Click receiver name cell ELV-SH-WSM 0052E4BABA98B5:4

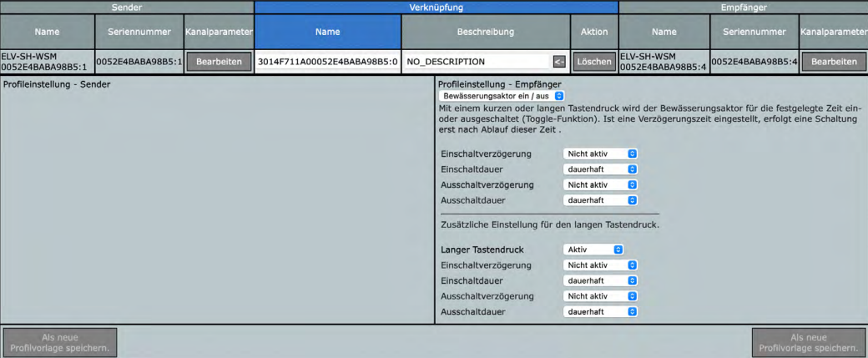(x=664, y=62)
